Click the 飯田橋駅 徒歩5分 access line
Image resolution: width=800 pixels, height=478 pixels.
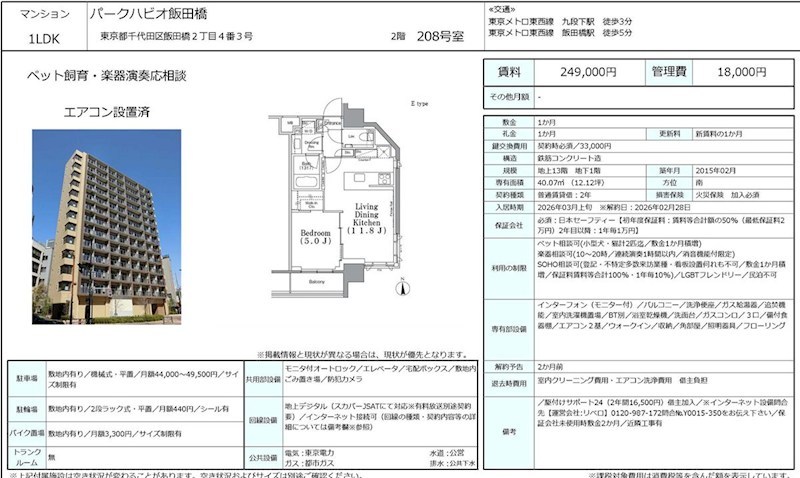(560, 32)
